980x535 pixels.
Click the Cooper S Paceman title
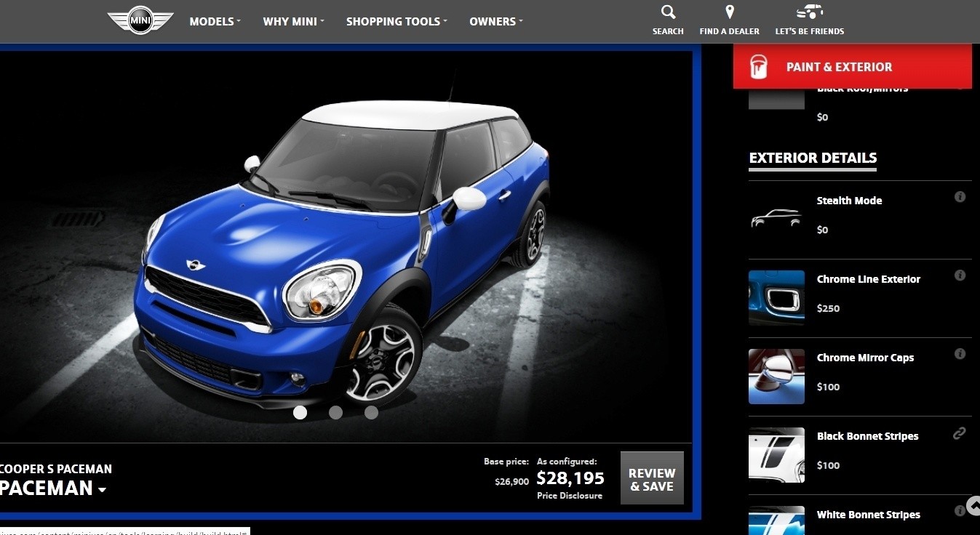56,469
